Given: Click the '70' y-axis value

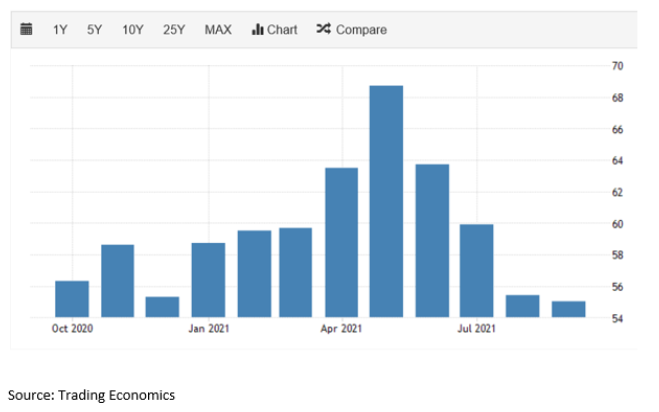Looking at the screenshot, I should (617, 66).
